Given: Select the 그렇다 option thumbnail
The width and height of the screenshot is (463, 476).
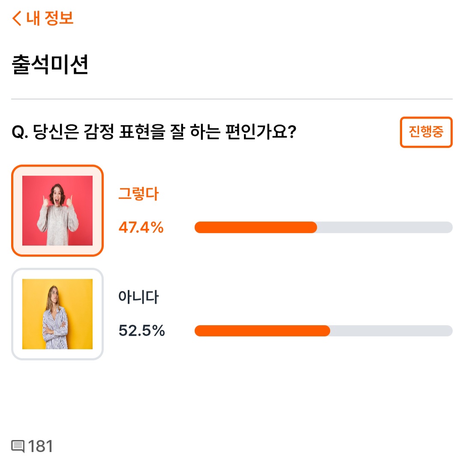Looking at the screenshot, I should click(x=57, y=211).
